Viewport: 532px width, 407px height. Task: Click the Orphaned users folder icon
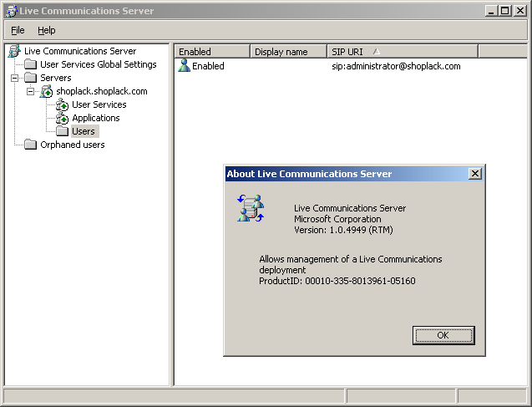pyautogui.click(x=31, y=145)
